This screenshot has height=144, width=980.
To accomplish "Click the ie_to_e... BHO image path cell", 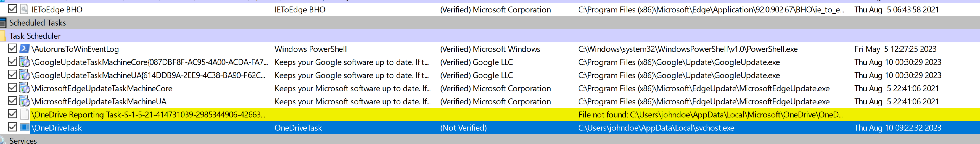I will tap(711, 9).
